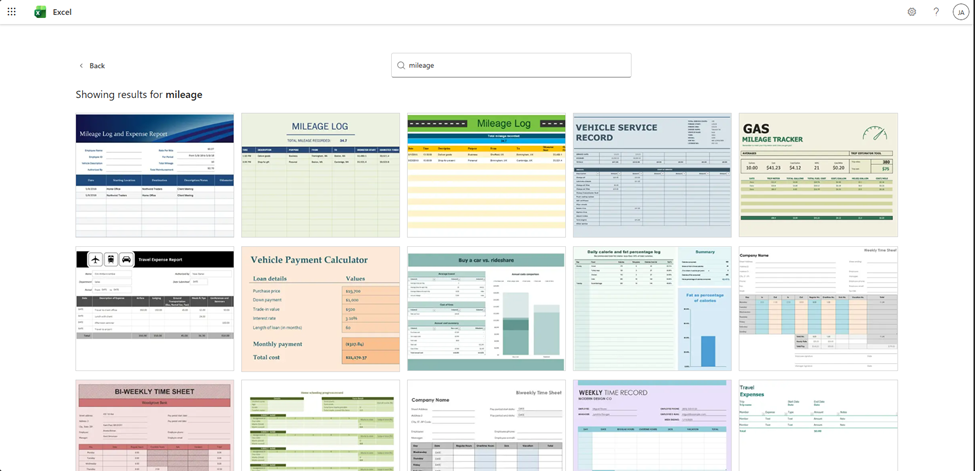The width and height of the screenshot is (975, 471).
Task: Choose Buy a car vs. rideshare template
Action: (486, 309)
